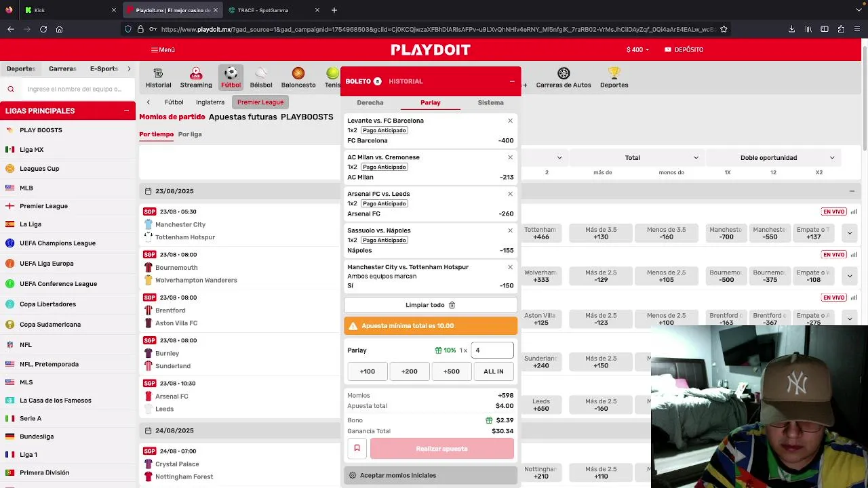Select the Baloncesto sport icon
This screenshot has height=488, width=868.
pos(298,77)
